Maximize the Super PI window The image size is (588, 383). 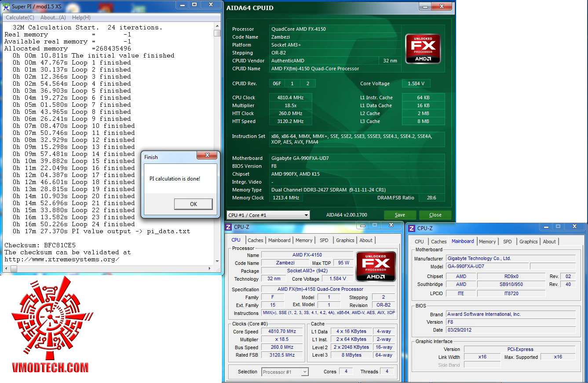coord(194,4)
